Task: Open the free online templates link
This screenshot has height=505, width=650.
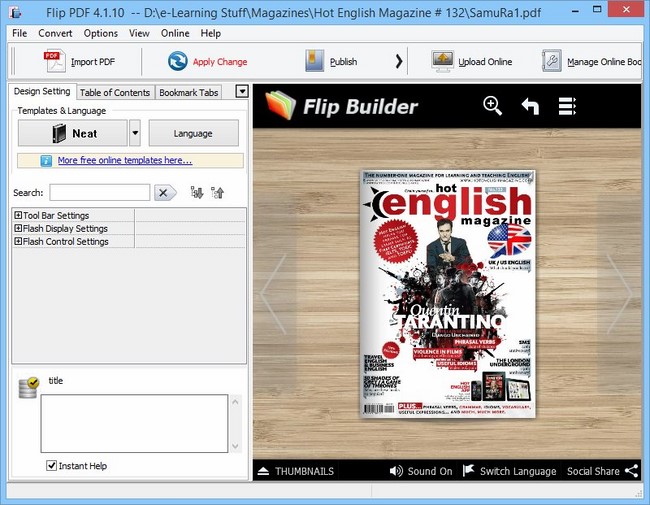Action: click(124, 160)
